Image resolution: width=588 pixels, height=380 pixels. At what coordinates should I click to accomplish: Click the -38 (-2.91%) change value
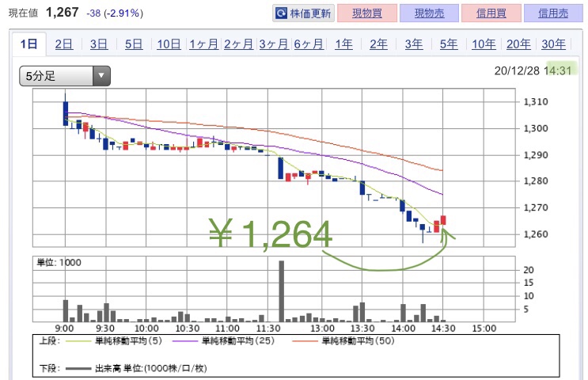(115, 13)
